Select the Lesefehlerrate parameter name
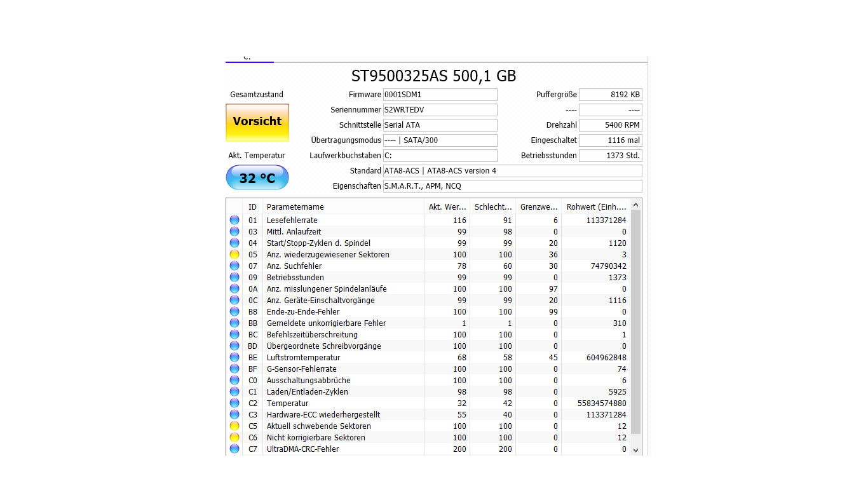The height and width of the screenshot is (488, 868). point(292,220)
